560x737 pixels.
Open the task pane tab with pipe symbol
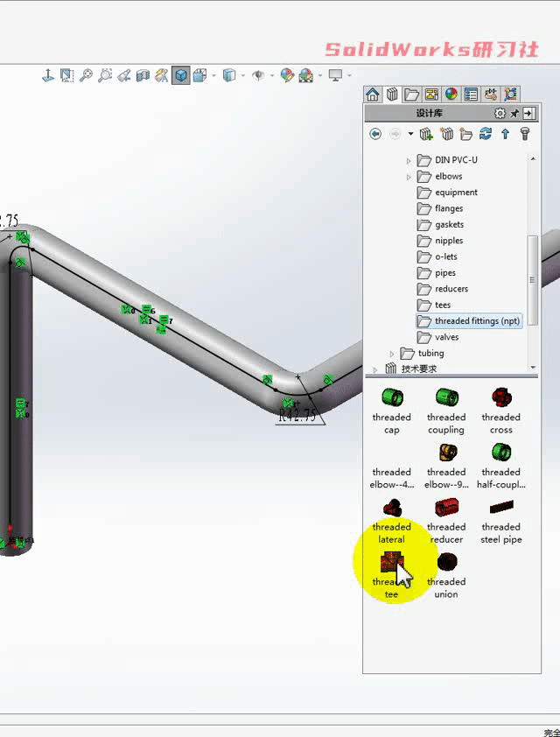click(491, 95)
